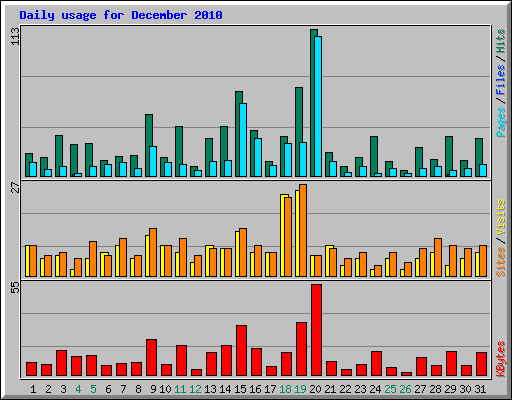Select green weekend day label "5"
Screen dimensions: 512x400
tap(93, 389)
